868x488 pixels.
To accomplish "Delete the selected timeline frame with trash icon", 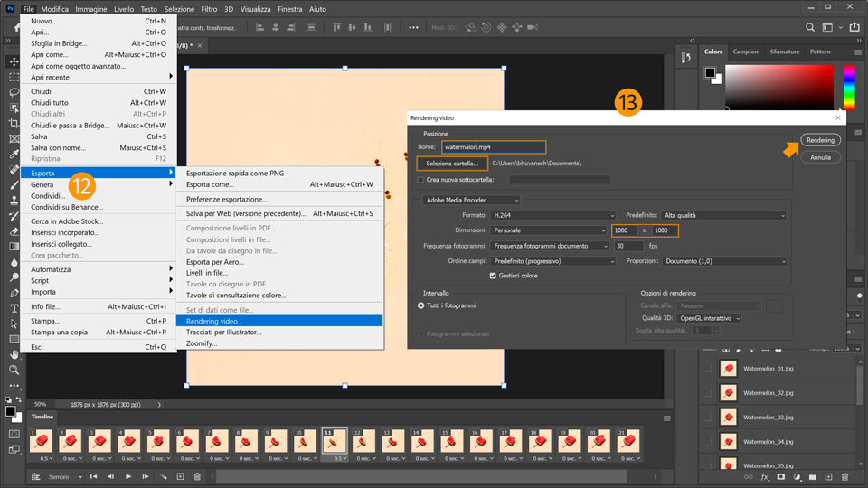I will (x=197, y=476).
